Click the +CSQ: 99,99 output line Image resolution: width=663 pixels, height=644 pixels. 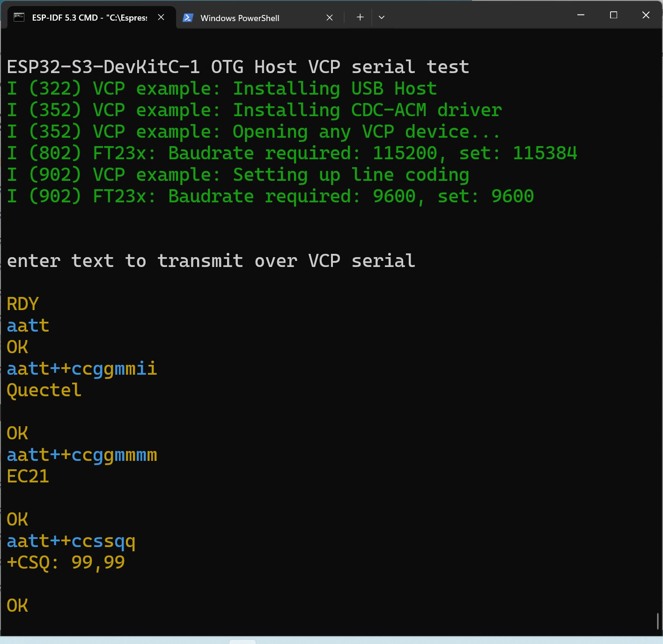click(66, 563)
